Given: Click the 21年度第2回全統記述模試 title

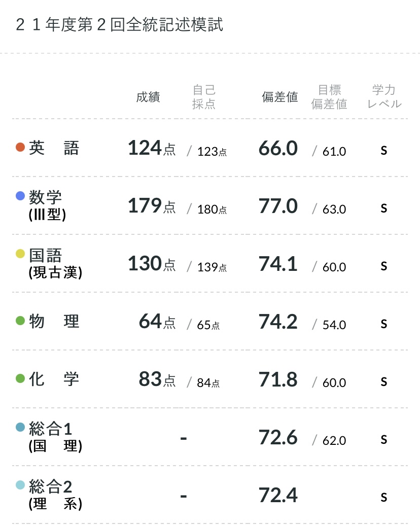Looking at the screenshot, I should pos(120,25).
